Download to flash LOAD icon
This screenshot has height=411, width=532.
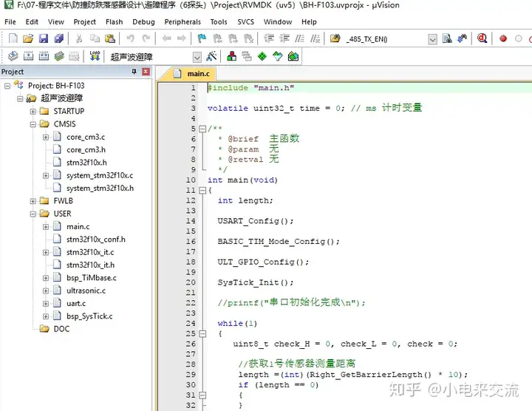(x=95, y=55)
